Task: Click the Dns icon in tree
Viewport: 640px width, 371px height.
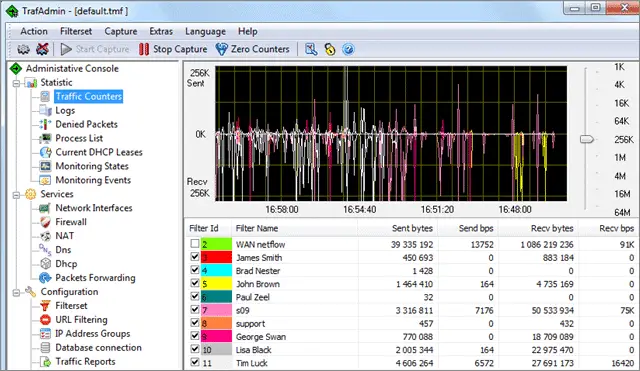Action: 45,250
